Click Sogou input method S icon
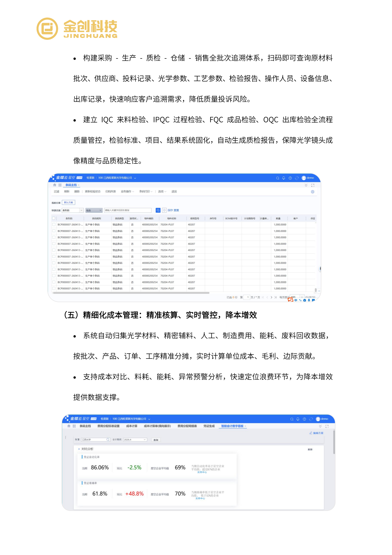This screenshot has height=555, width=392. (291, 300)
